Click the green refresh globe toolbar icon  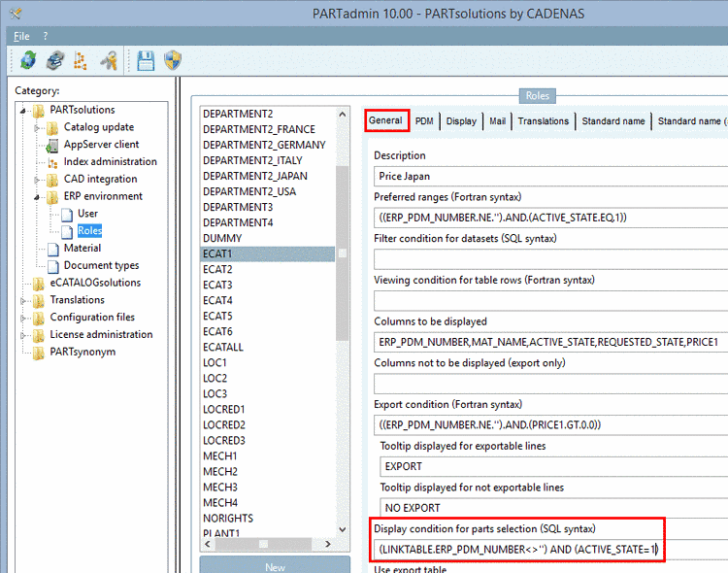(28, 60)
